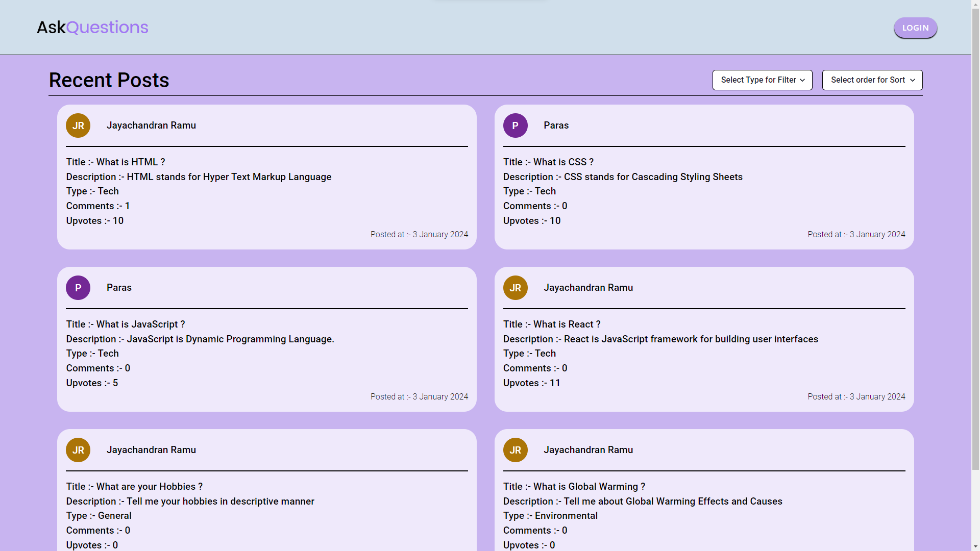Screen dimensions: 980x551
Task: Open the Select Type for Filter dropdown
Action: tap(762, 80)
